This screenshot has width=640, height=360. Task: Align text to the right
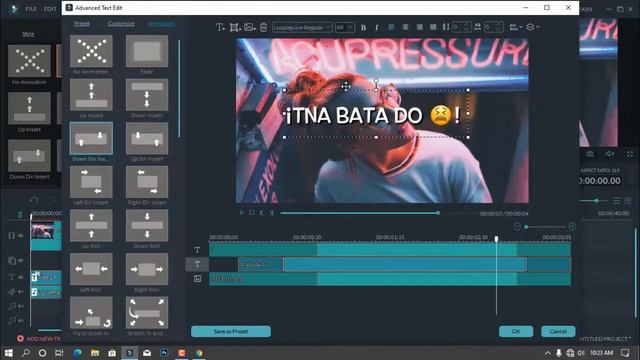(x=419, y=27)
